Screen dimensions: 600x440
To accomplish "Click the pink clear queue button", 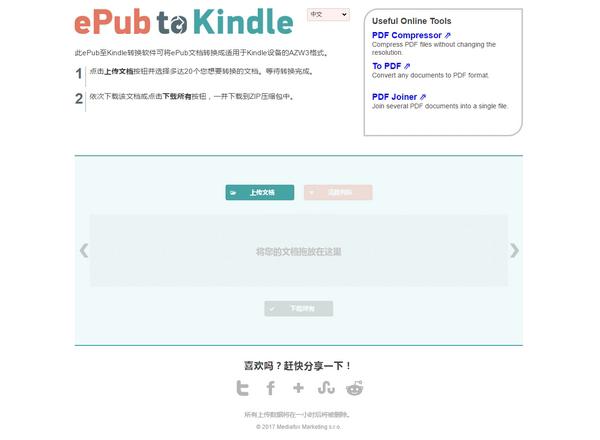I will tap(338, 192).
